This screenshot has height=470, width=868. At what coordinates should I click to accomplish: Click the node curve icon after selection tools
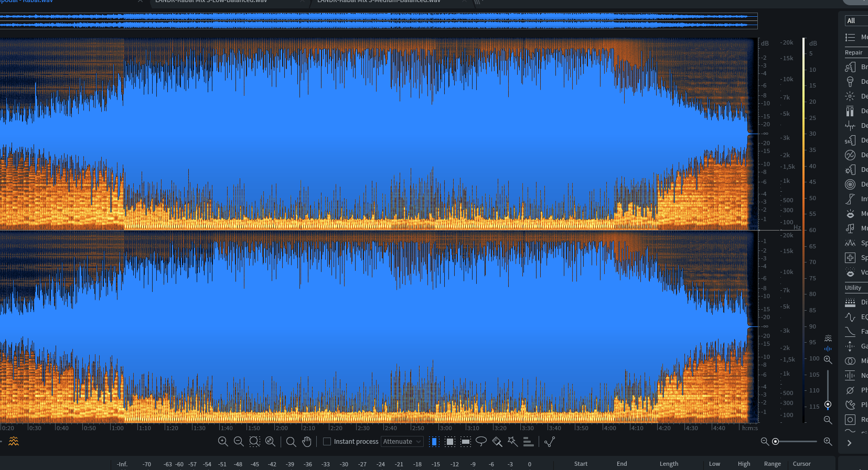tap(550, 442)
